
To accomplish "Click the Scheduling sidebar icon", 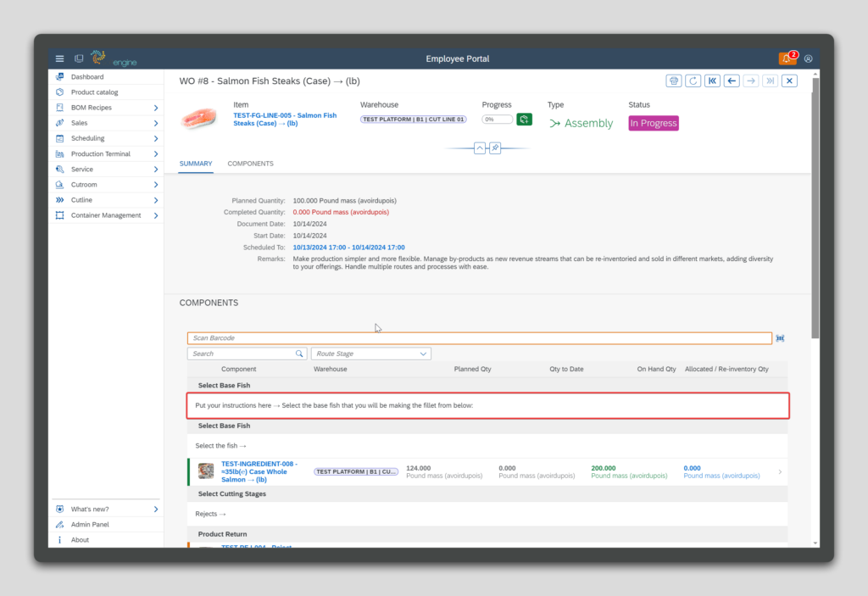I will pyautogui.click(x=60, y=138).
